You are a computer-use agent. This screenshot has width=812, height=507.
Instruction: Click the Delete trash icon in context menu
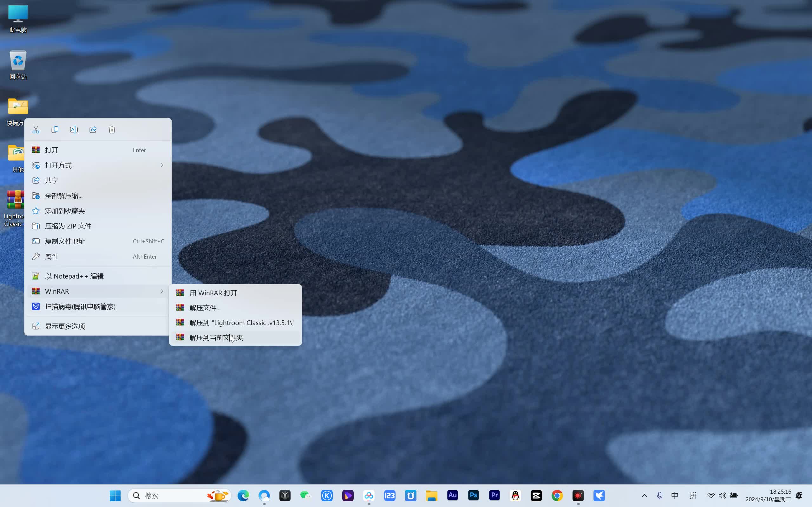[x=112, y=129]
